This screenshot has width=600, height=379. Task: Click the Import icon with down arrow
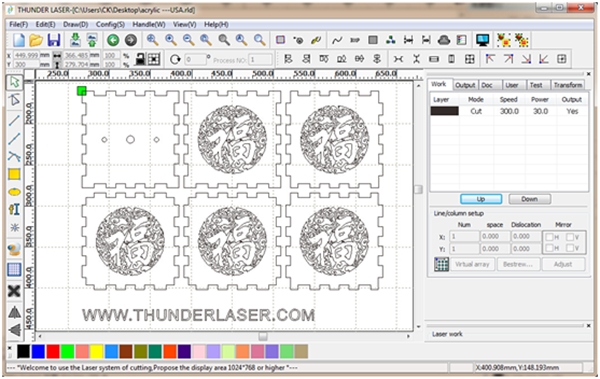[x=75, y=40]
